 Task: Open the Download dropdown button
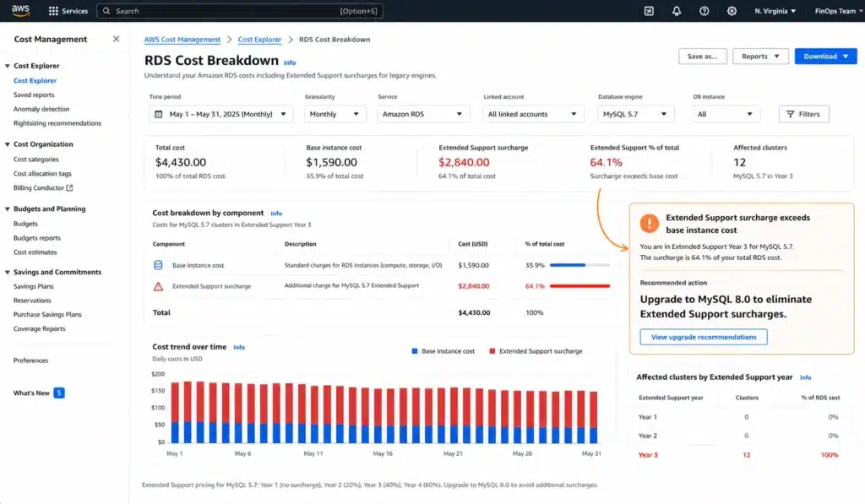coord(826,57)
